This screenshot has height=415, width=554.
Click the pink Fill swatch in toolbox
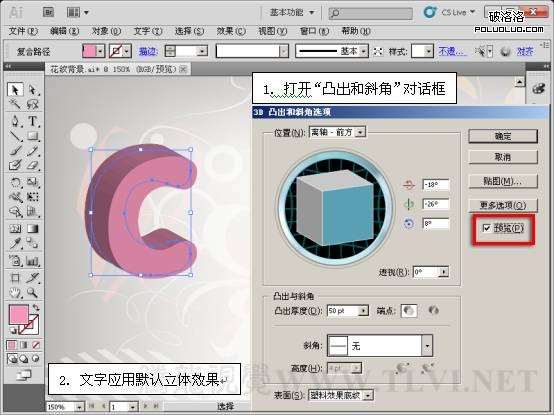coord(18,315)
